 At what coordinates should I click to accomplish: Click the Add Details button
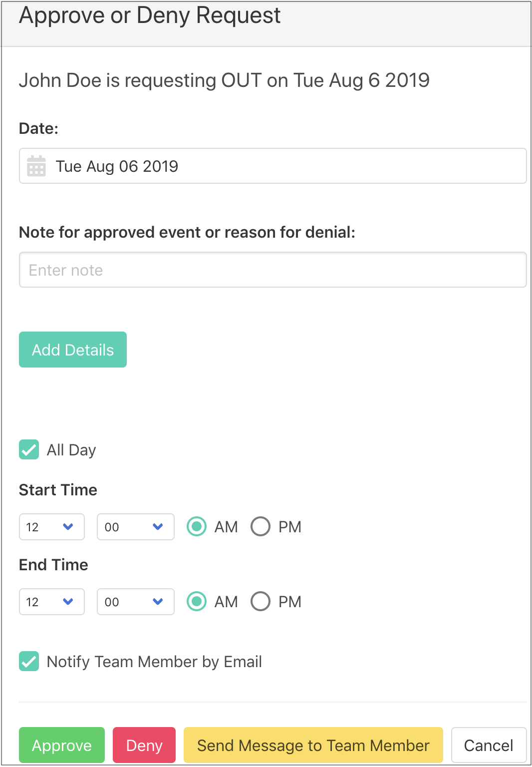[73, 350]
